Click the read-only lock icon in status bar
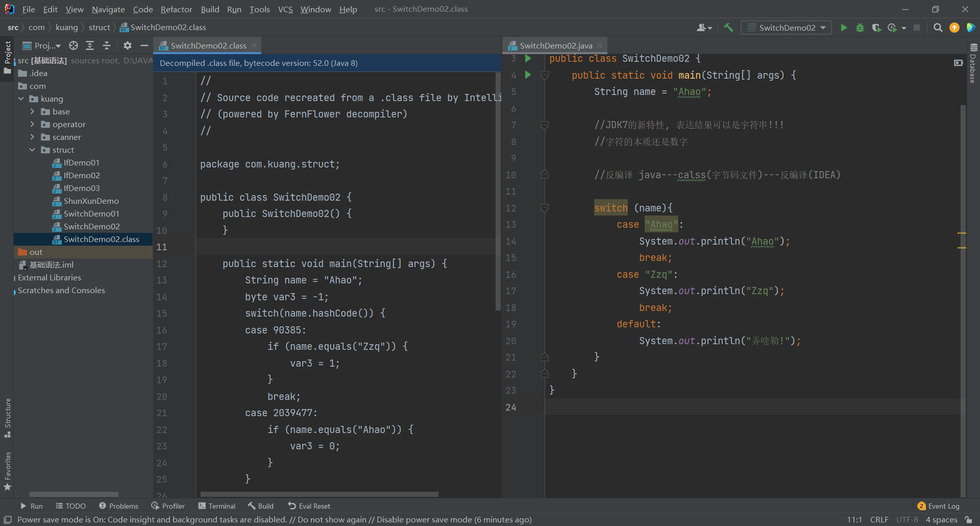The width and height of the screenshot is (980, 526). point(968,519)
